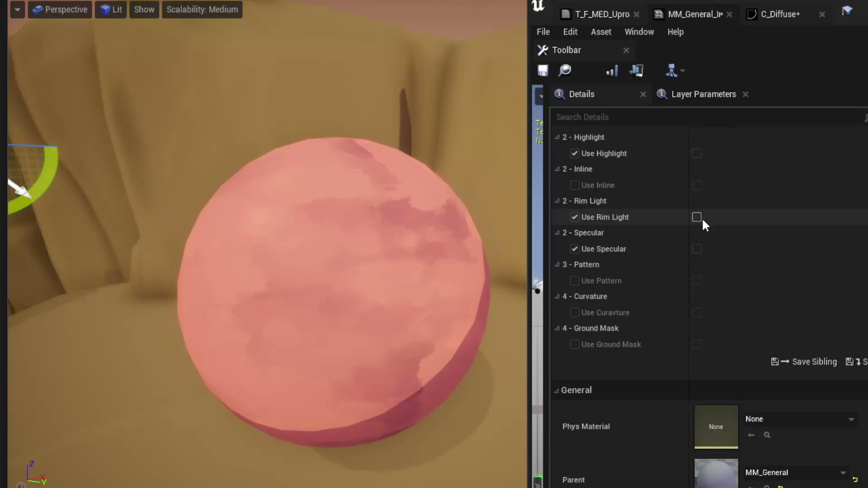
Task: Click the browse magnifier next to Phys Material
Action: click(767, 435)
